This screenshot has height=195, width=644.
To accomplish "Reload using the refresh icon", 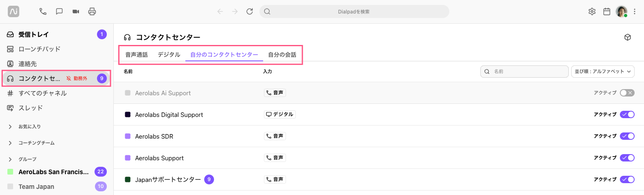I will click(x=250, y=11).
